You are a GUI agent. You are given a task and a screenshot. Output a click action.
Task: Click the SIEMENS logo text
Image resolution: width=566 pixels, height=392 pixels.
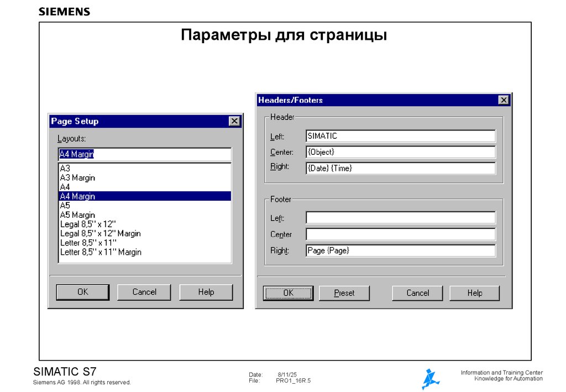pos(64,12)
